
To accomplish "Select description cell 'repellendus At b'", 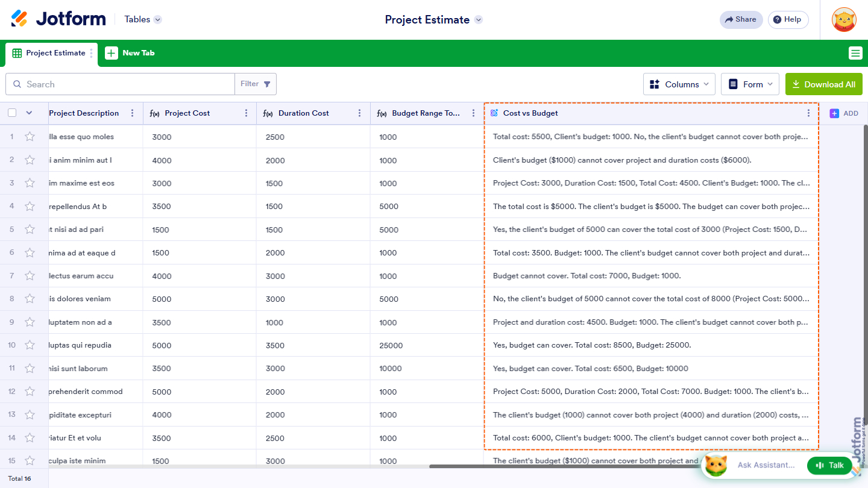I will click(x=96, y=206).
